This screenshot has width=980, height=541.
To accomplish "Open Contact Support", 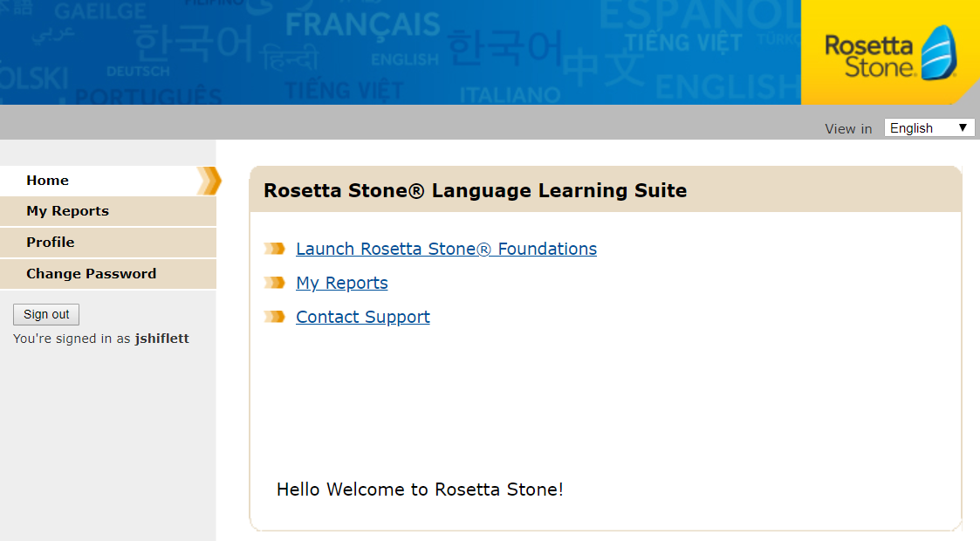I will 362,317.
